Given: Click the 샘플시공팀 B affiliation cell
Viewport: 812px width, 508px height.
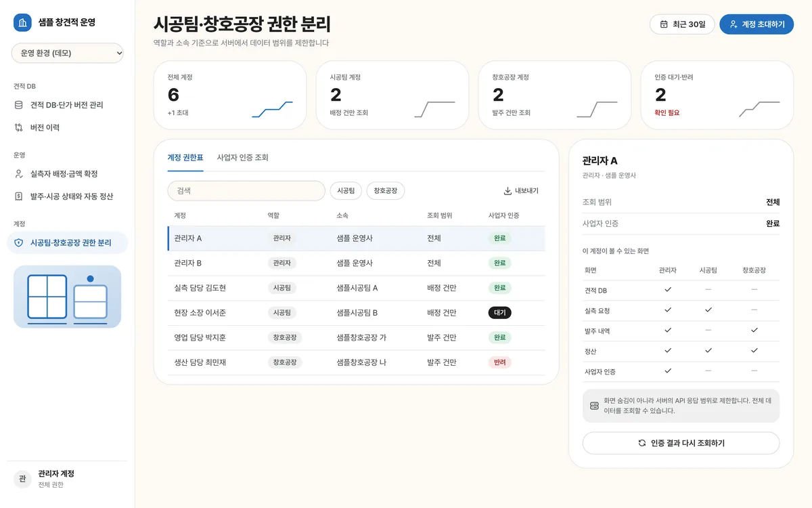Looking at the screenshot, I should click(x=357, y=313).
